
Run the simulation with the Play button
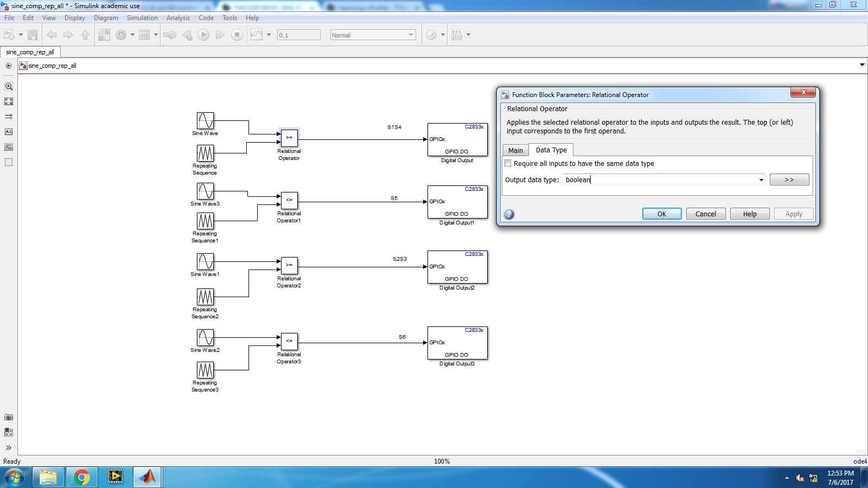(203, 35)
